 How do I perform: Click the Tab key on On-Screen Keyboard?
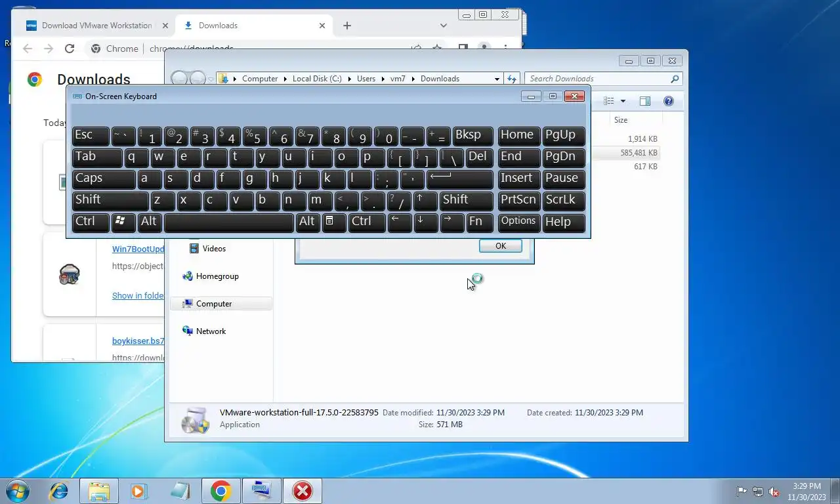[x=97, y=157]
